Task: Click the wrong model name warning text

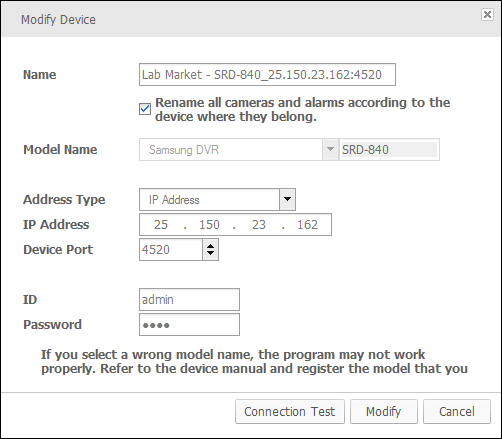Action: (x=254, y=362)
